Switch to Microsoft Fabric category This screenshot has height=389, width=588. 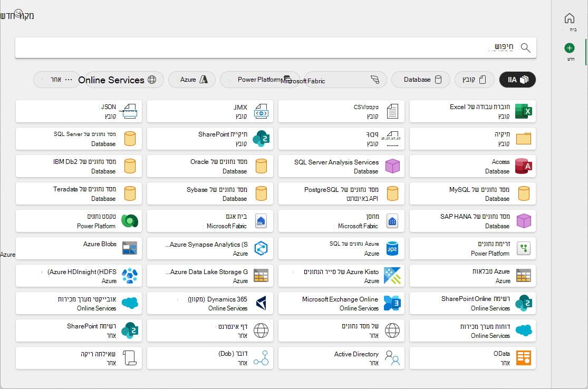coord(345,80)
